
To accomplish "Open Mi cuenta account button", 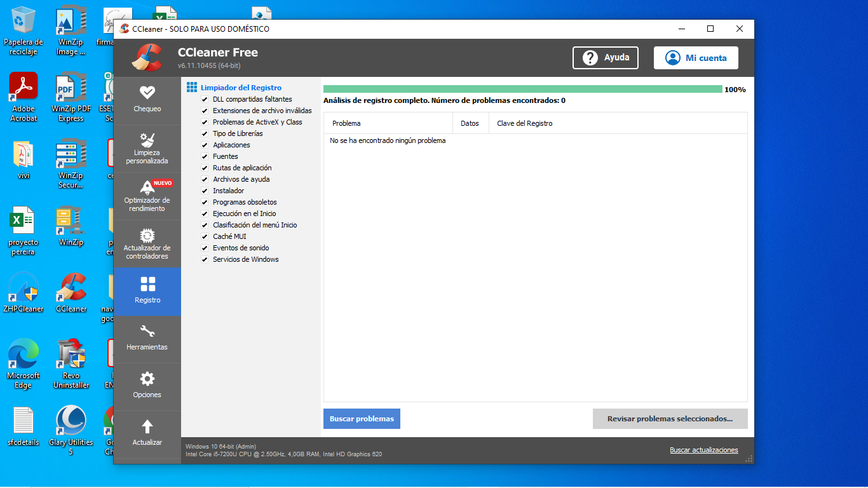I will (696, 58).
